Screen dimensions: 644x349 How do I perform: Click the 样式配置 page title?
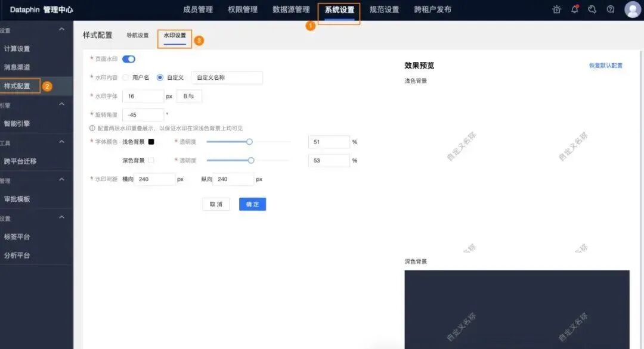97,35
